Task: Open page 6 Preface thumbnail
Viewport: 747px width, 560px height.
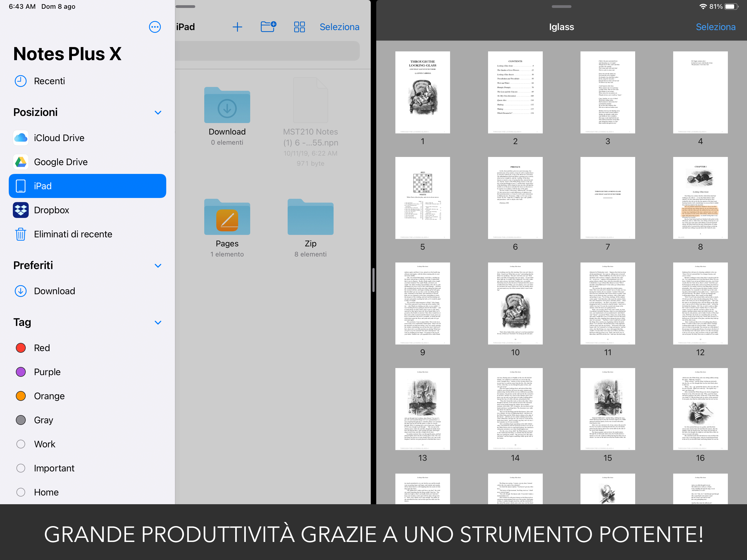Action: pos(515,198)
